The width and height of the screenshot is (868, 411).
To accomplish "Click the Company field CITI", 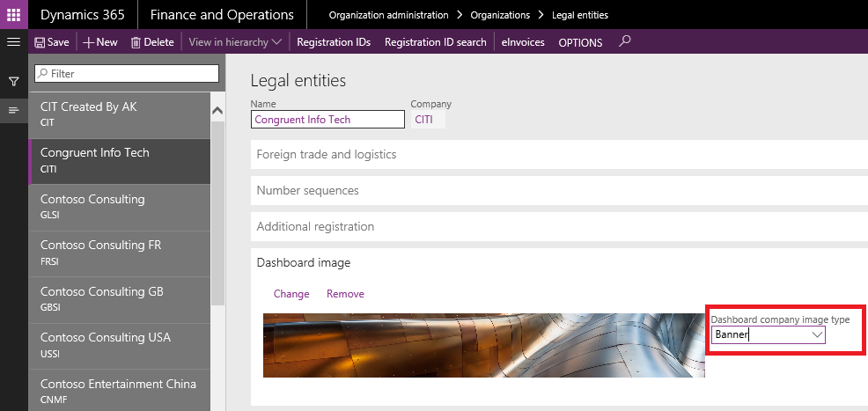I will point(428,120).
